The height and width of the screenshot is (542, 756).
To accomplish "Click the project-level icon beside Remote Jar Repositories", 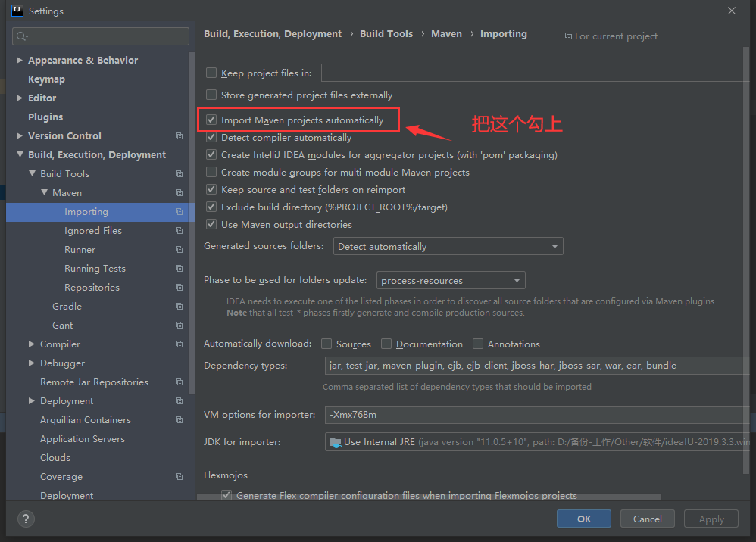I will pos(180,382).
